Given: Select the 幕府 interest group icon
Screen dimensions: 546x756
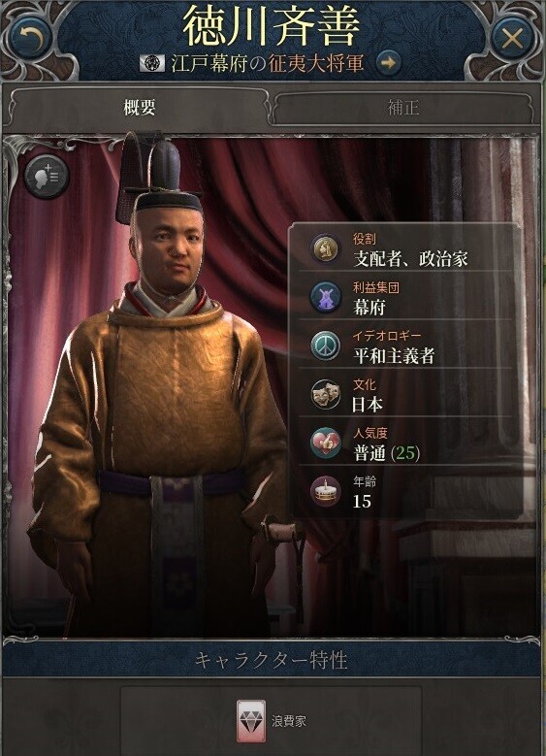Looking at the screenshot, I should tap(325, 297).
